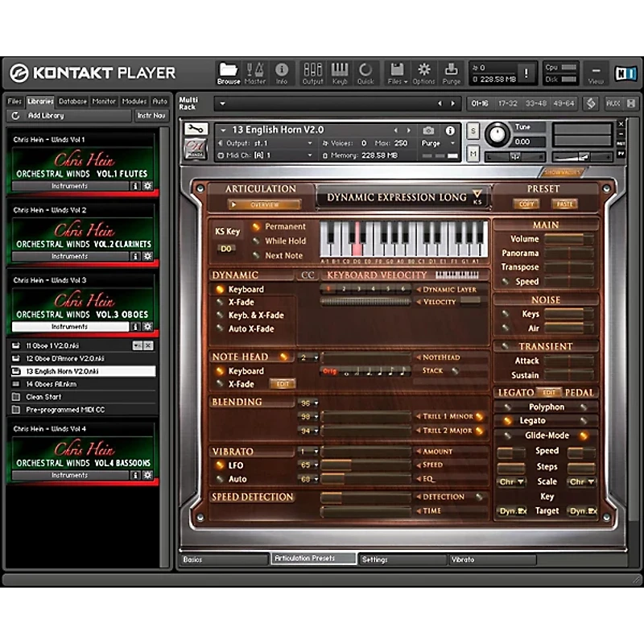Open settings gear for Winds Vol 4 library
This screenshot has width=644, height=644.
coord(147,475)
